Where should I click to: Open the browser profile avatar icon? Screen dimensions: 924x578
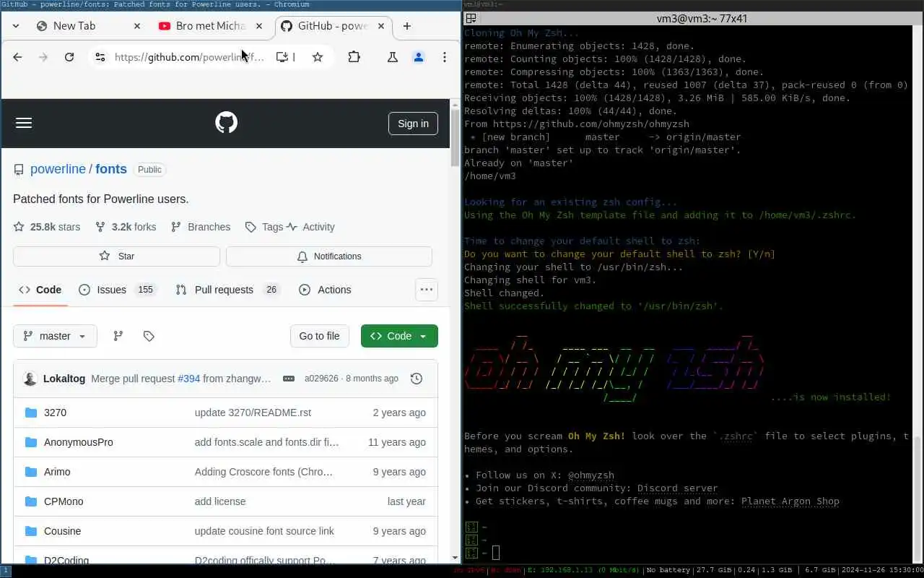[x=419, y=57]
